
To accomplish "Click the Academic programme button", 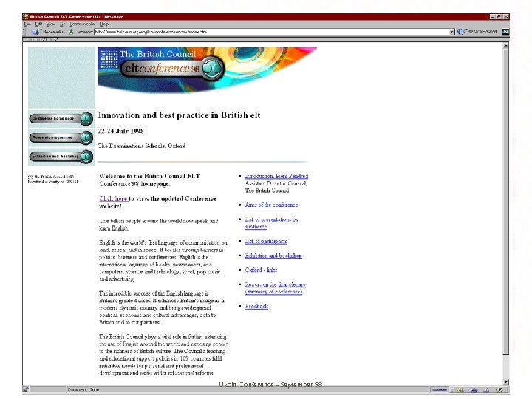I will coord(61,137).
